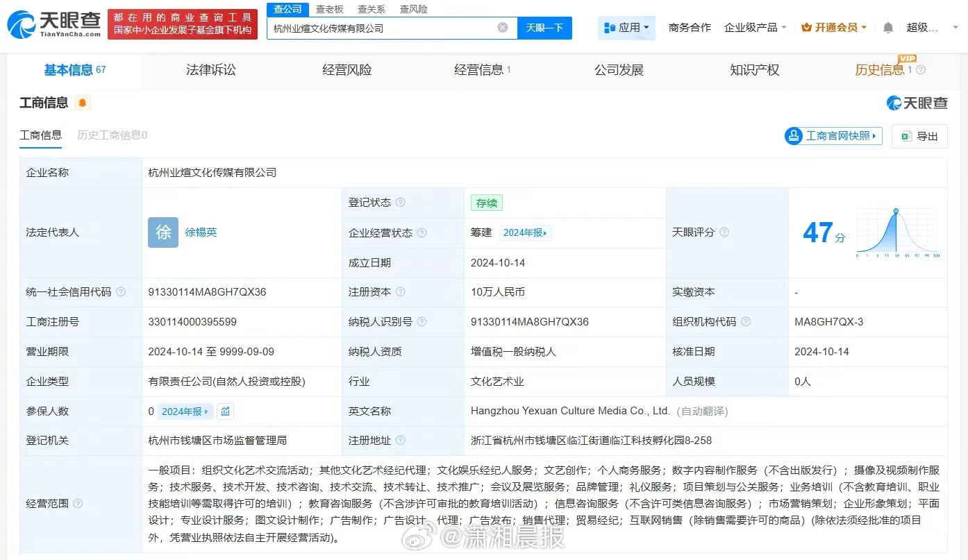The height and width of the screenshot is (560, 968).
Task: Select the 查老板 search tab
Action: tap(329, 9)
